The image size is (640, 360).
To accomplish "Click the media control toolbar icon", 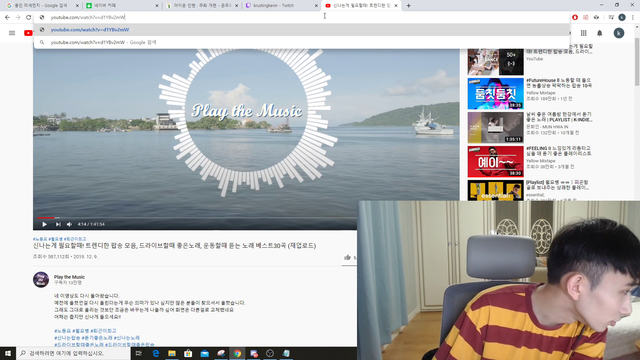I will (x=611, y=17).
